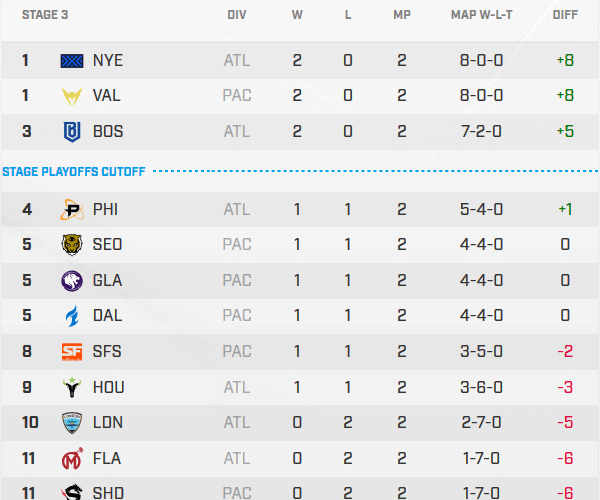The width and height of the screenshot is (600, 500).
Task: Click the MP column header
Action: 401,16
